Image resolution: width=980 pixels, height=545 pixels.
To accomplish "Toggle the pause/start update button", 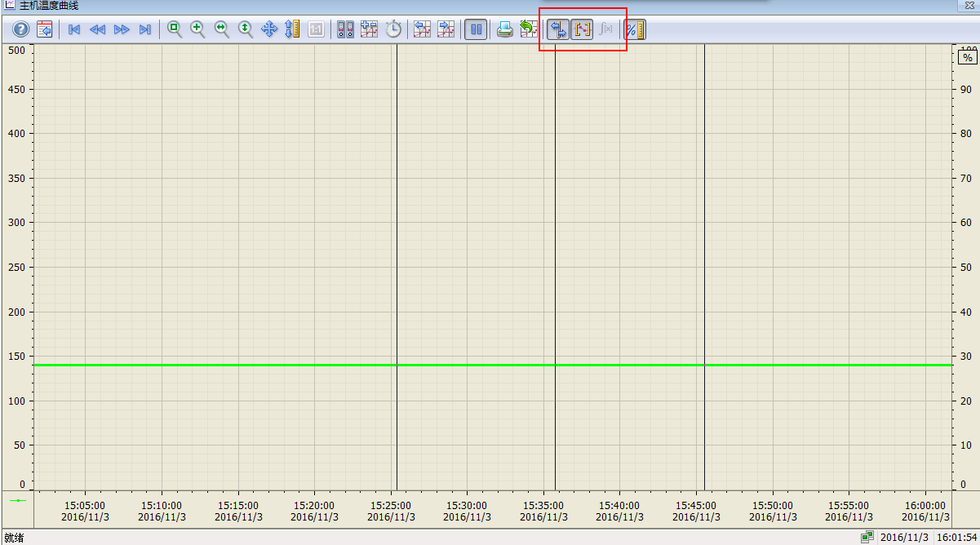I will tap(477, 30).
